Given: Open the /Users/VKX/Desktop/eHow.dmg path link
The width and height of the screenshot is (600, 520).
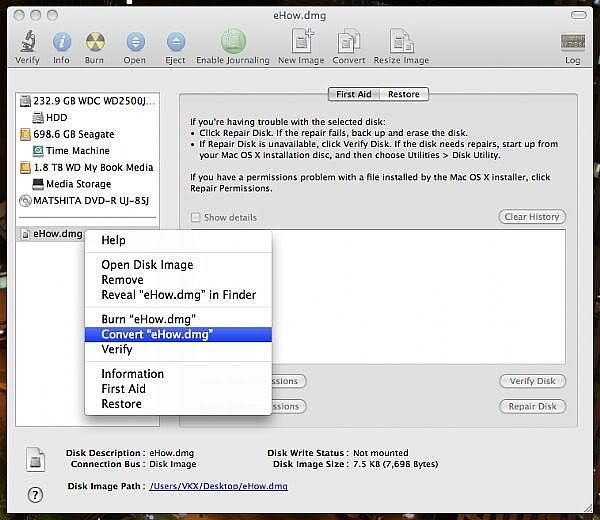Looking at the screenshot, I should click(x=218, y=486).
